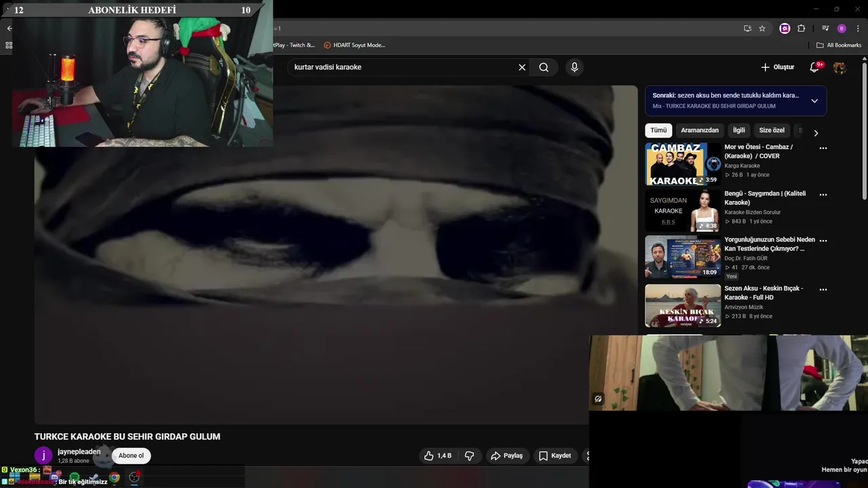Screen dimensions: 868x488
Task: Open options menu for Yorgunluğunuzun Sebebi video
Action: click(x=823, y=241)
